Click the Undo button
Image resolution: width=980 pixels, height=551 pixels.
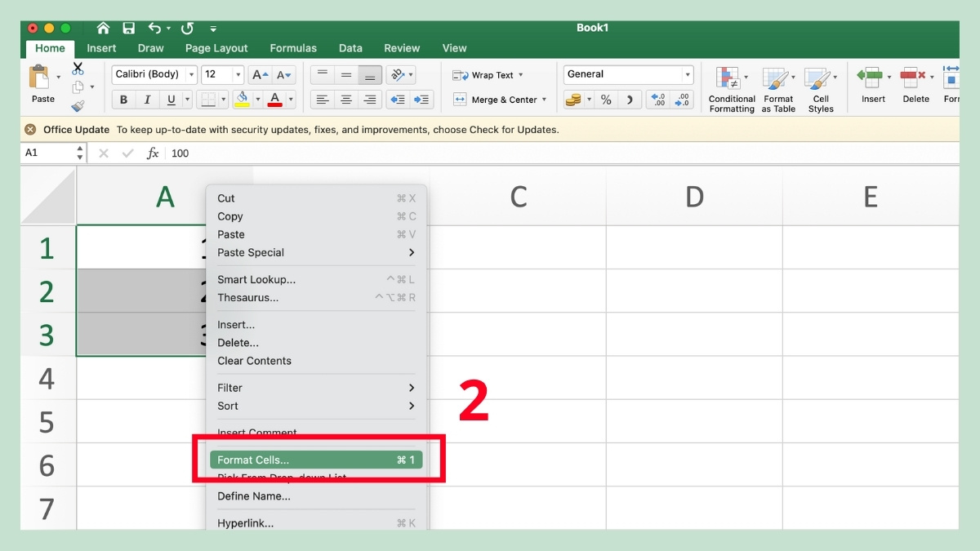(x=155, y=27)
